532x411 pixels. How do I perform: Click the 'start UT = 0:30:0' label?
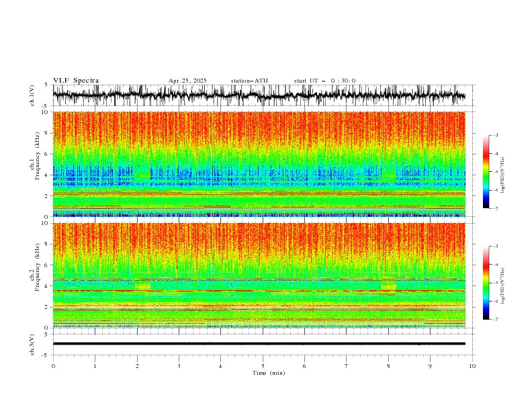[324, 81]
